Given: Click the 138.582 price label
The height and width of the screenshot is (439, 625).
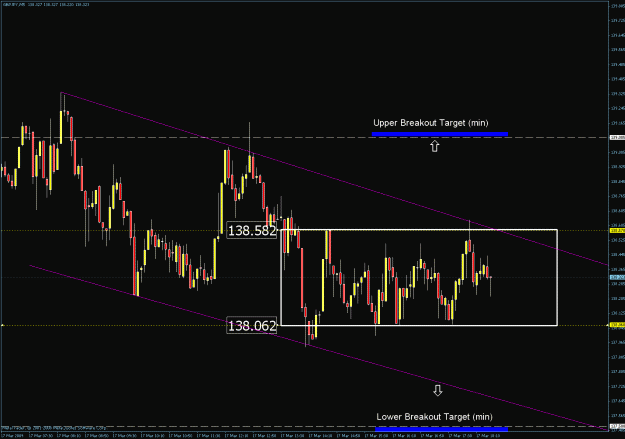Looking at the screenshot, I should (252, 230).
